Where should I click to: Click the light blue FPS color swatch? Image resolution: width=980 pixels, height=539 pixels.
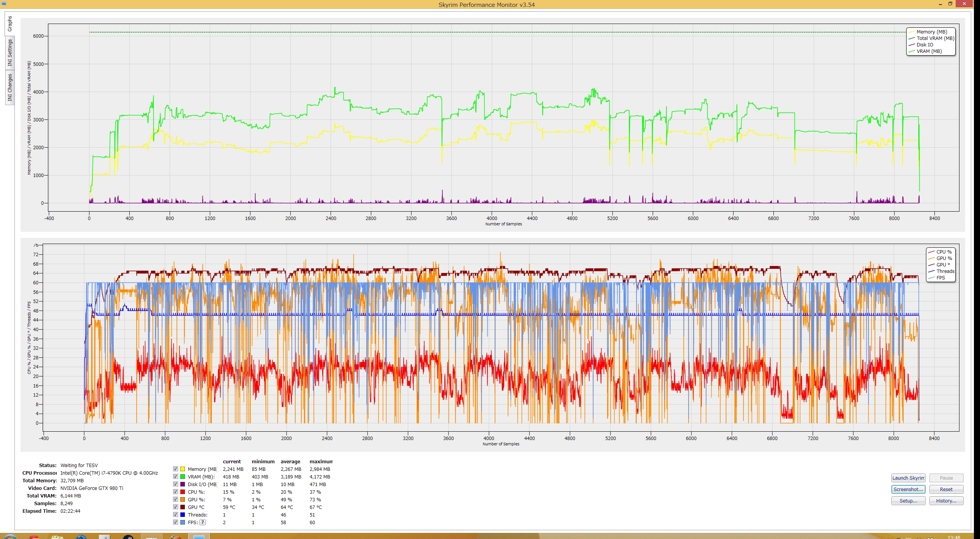point(183,522)
